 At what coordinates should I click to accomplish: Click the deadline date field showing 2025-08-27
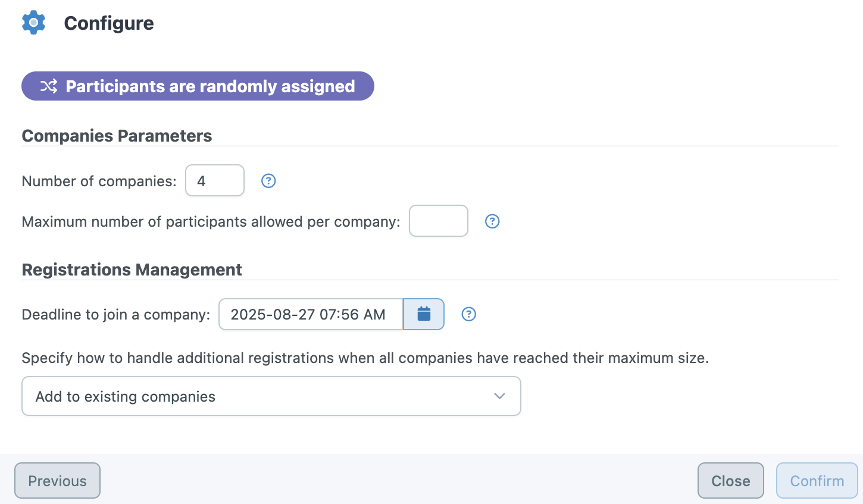[311, 314]
